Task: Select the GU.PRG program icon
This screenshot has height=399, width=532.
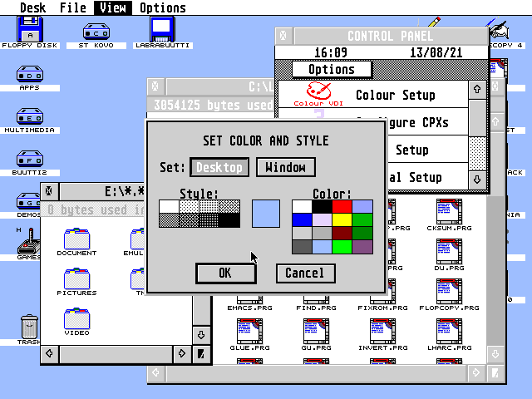Action: coord(316,334)
